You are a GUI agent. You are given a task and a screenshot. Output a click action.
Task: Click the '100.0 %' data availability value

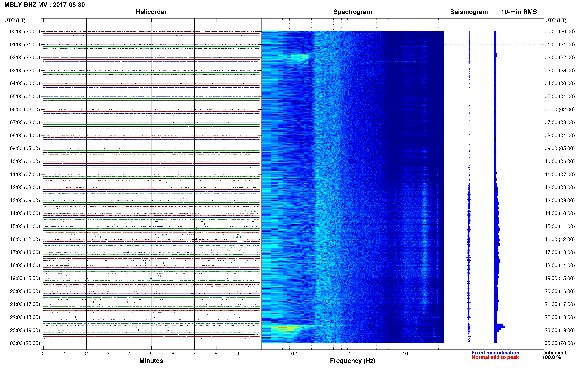(x=552, y=357)
